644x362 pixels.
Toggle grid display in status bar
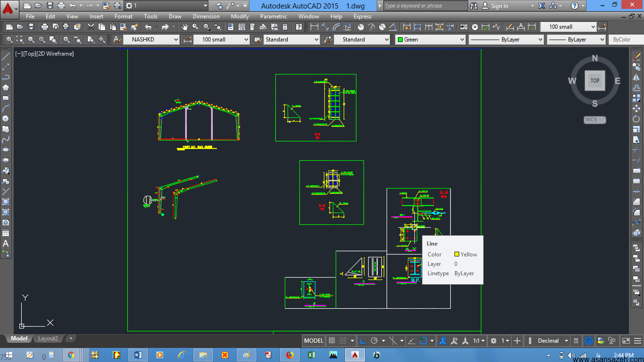(x=332, y=341)
